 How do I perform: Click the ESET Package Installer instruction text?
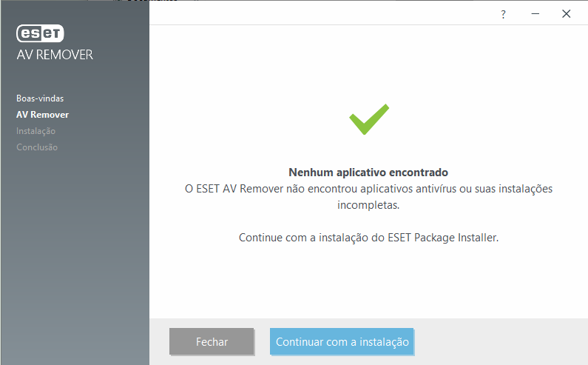368,238
